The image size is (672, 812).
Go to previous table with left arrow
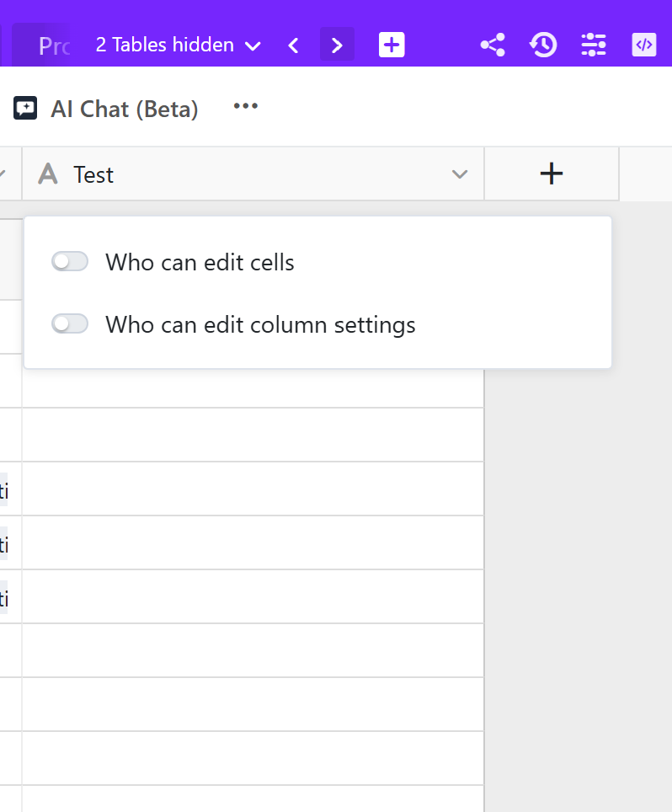pos(293,45)
